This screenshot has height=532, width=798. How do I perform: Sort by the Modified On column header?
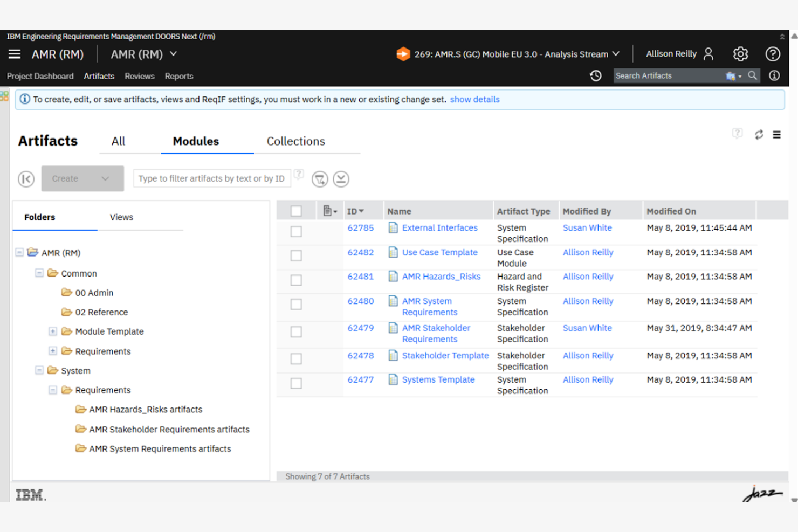click(671, 211)
